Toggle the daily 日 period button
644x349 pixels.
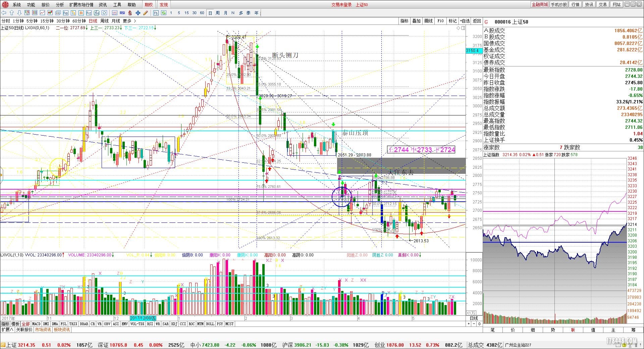coord(210,13)
